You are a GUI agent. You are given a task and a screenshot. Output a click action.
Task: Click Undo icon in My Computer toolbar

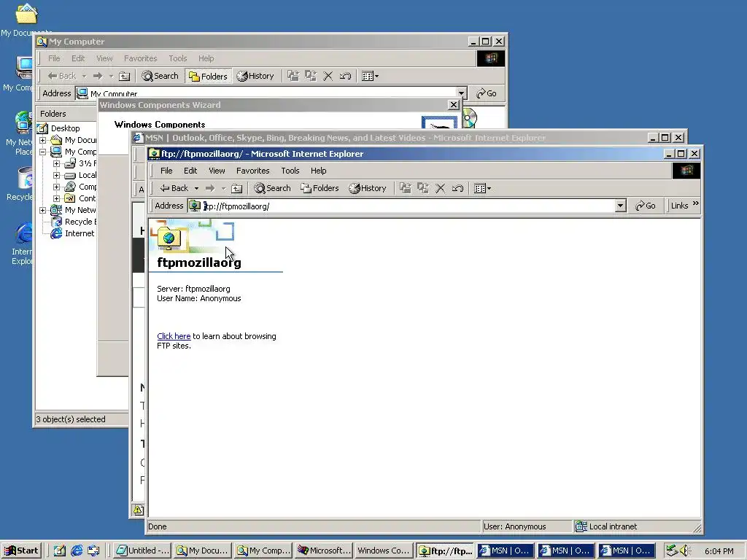[345, 76]
